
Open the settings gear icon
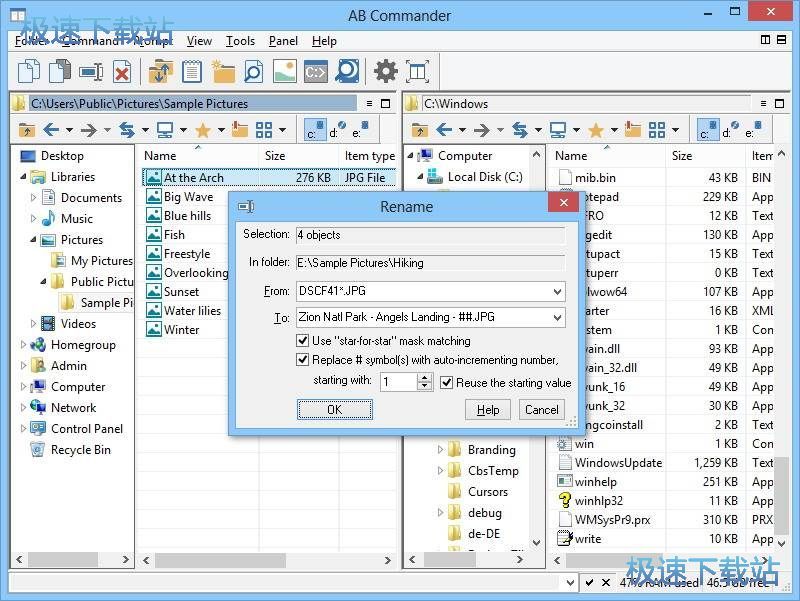point(385,71)
